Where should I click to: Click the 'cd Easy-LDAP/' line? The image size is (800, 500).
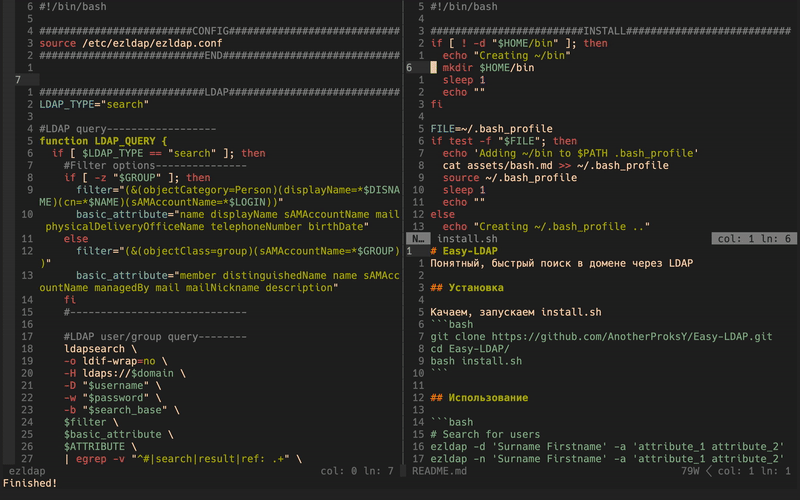(x=470, y=349)
